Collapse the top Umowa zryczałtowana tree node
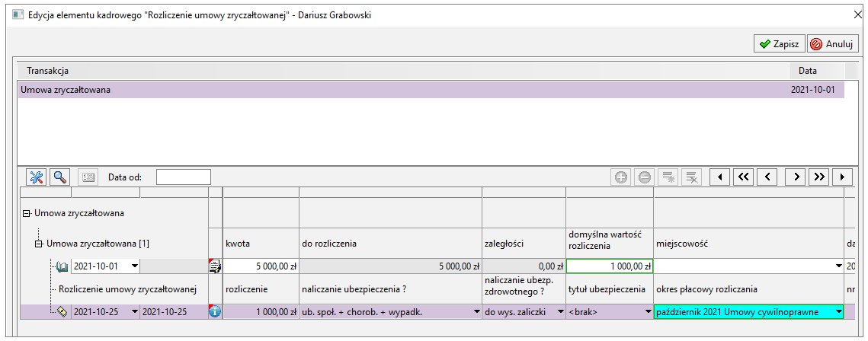The height and width of the screenshot is (341, 868). [x=26, y=213]
